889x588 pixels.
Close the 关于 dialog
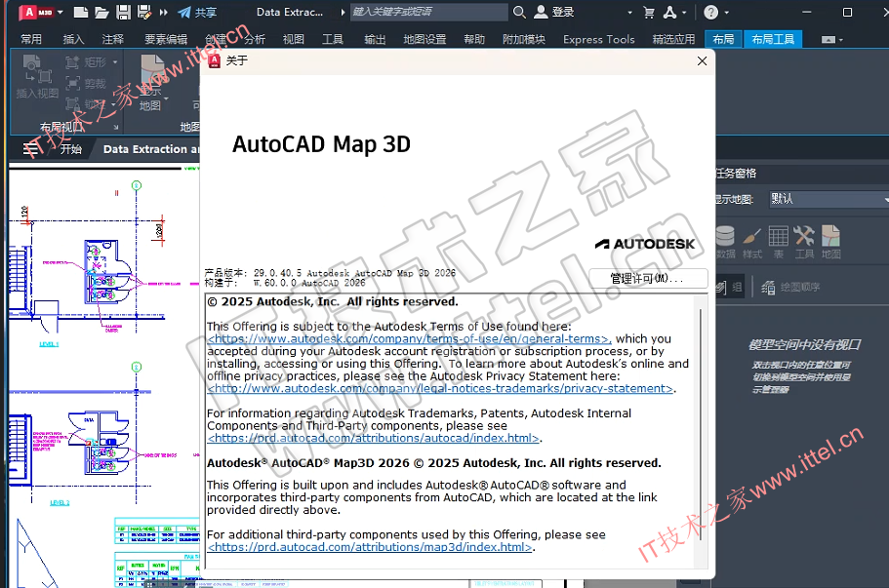click(702, 60)
